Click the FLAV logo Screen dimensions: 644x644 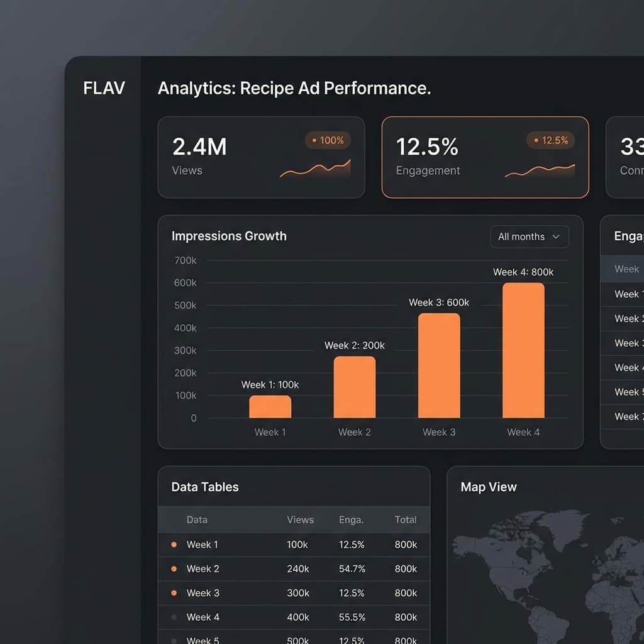[104, 88]
